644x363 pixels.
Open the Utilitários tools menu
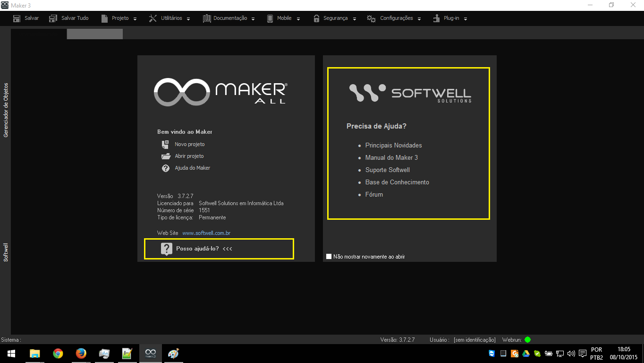[x=169, y=18]
